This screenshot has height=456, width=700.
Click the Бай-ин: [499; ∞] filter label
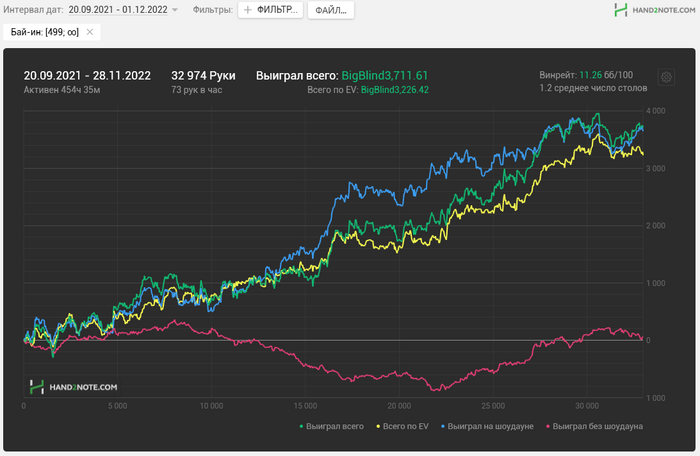(45, 32)
